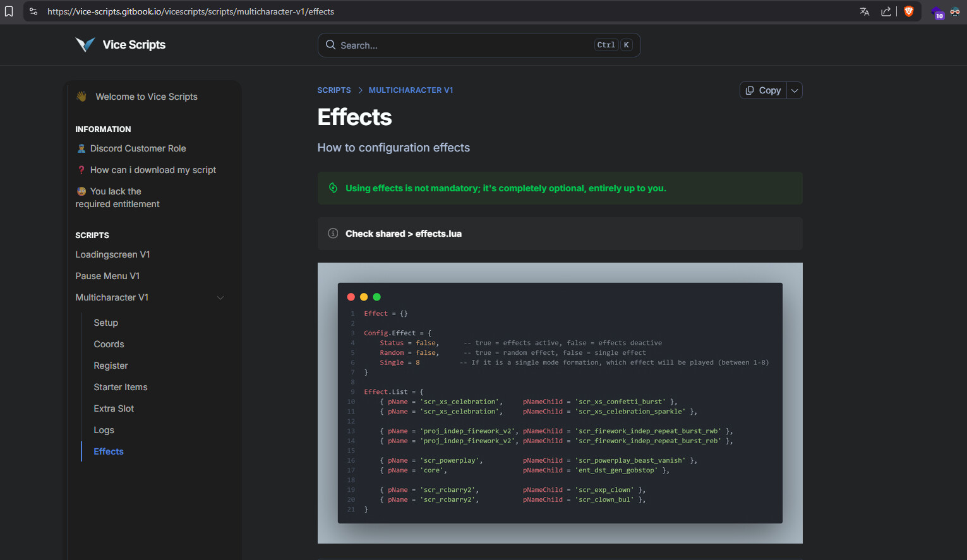Select Extra Slot in the sidebar
The width and height of the screenshot is (967, 560).
click(x=114, y=408)
